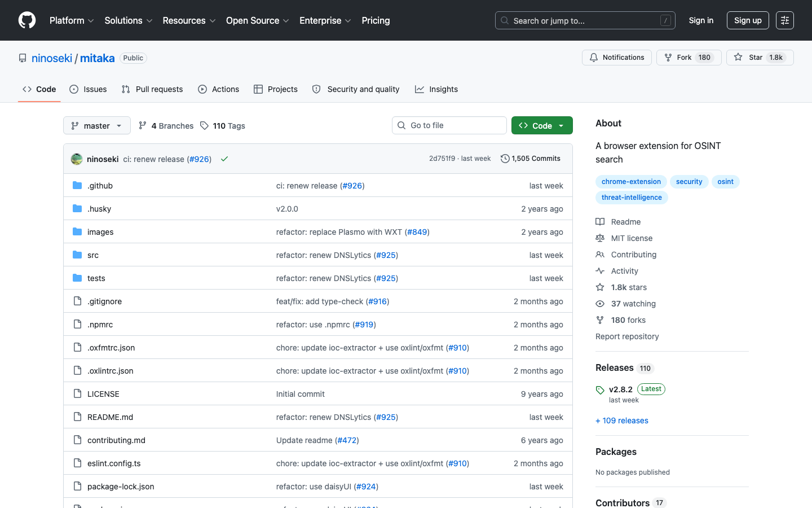Open the Security and quality tab

pos(356,89)
